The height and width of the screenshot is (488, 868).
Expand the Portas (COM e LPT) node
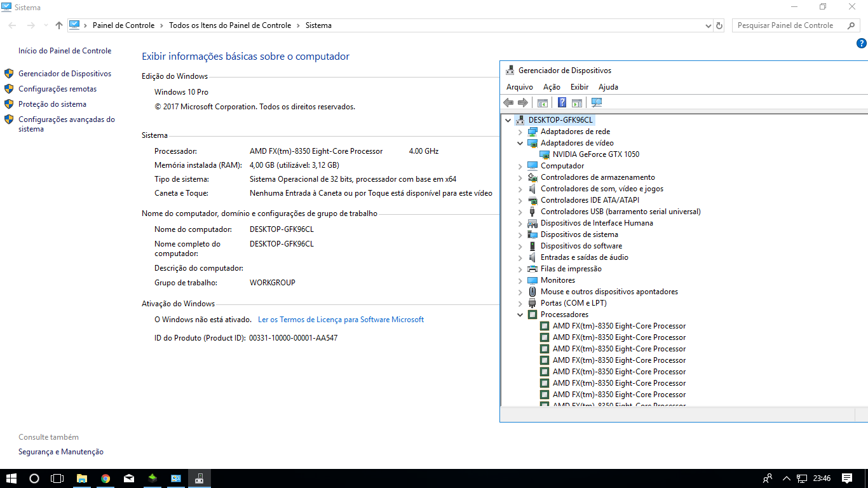pyautogui.click(x=520, y=303)
